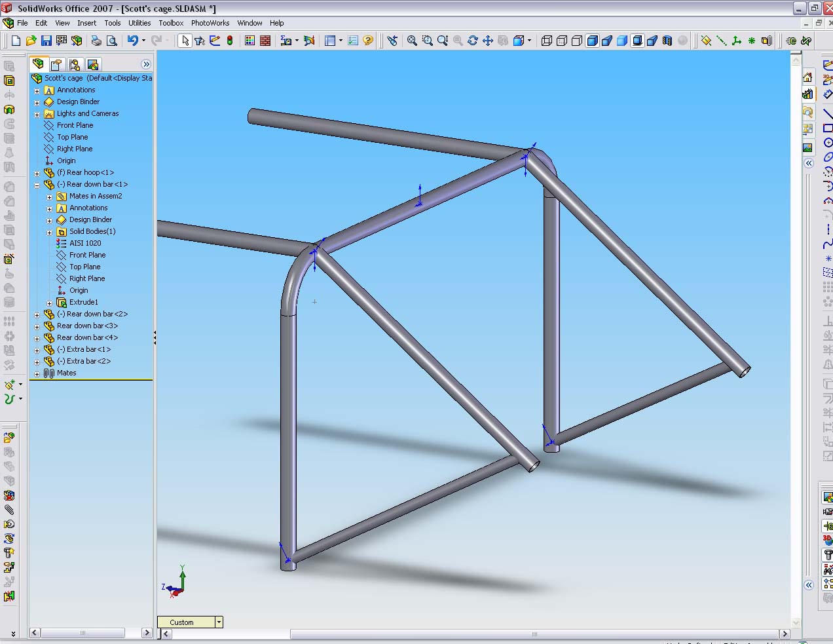Expand the Rear hoop<1> tree node
The width and height of the screenshot is (833, 644).
point(37,173)
